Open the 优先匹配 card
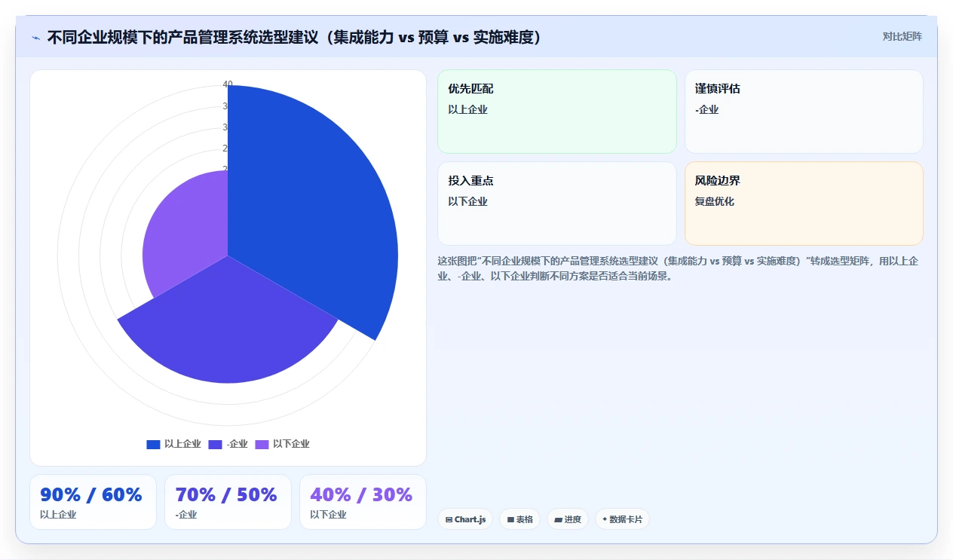The width and height of the screenshot is (953, 560). tap(557, 112)
